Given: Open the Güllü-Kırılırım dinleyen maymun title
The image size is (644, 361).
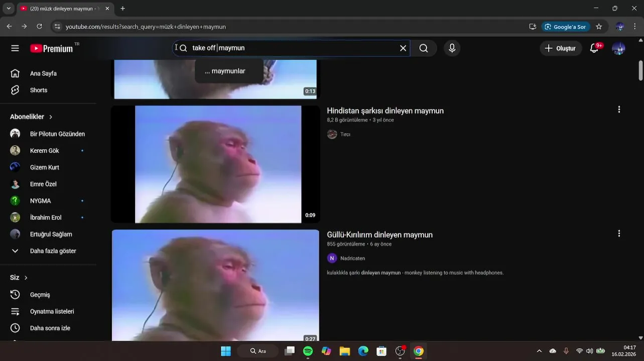Looking at the screenshot, I should 379,235.
